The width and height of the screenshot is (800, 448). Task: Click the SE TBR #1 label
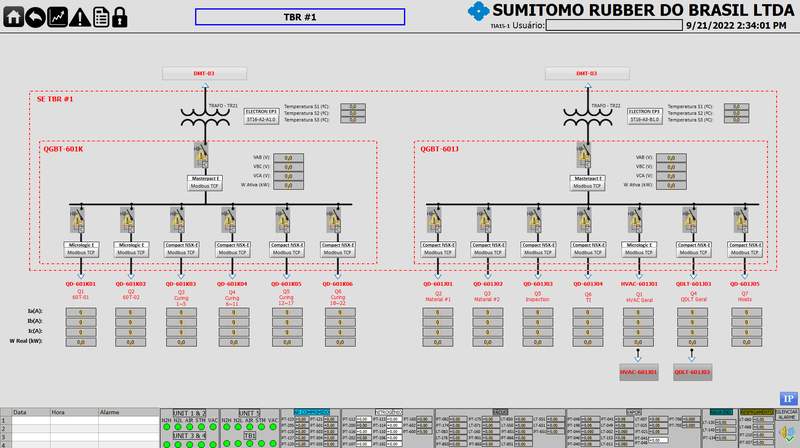click(x=55, y=99)
